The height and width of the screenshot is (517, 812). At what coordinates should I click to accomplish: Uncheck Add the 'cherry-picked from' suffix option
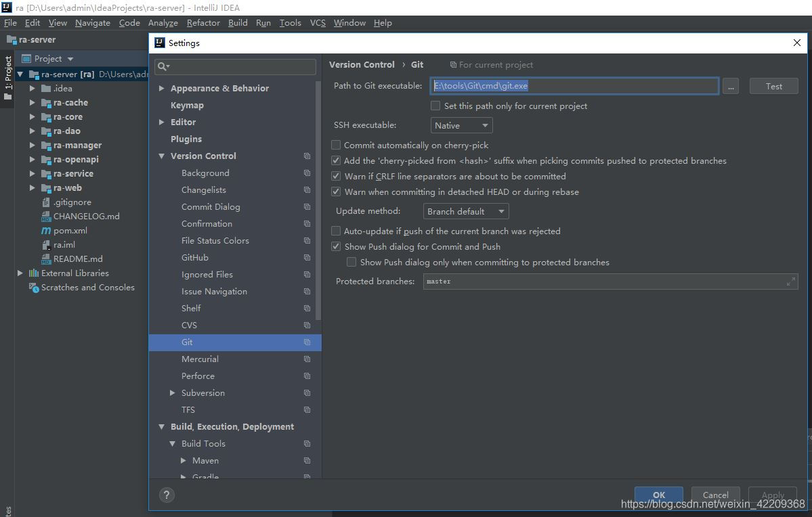(x=336, y=160)
